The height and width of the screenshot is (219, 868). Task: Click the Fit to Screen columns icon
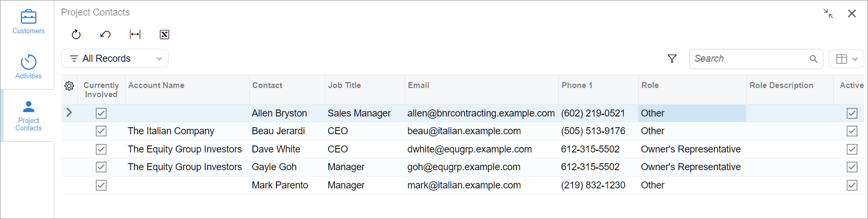click(x=135, y=34)
